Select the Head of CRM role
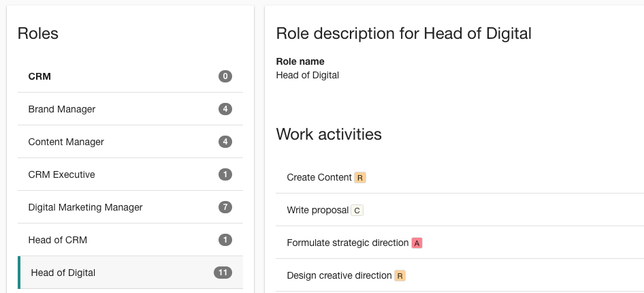Screen dimensions: 644x293 pyautogui.click(x=130, y=240)
